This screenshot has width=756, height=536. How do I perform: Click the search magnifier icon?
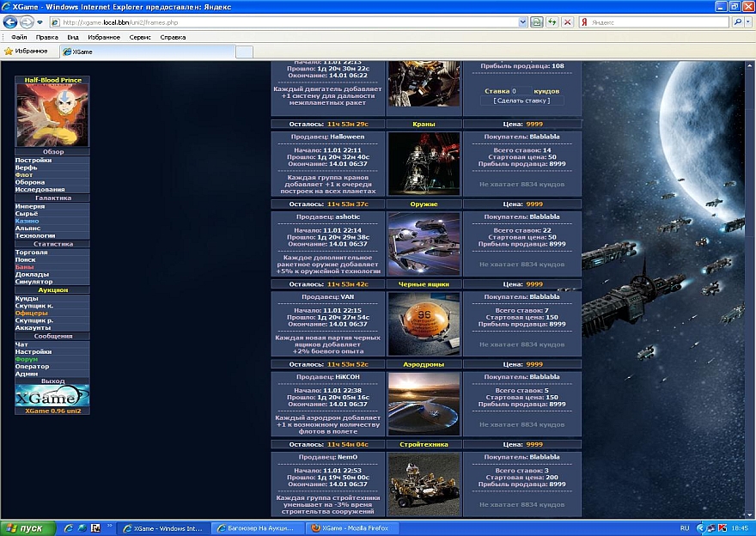[x=736, y=22]
